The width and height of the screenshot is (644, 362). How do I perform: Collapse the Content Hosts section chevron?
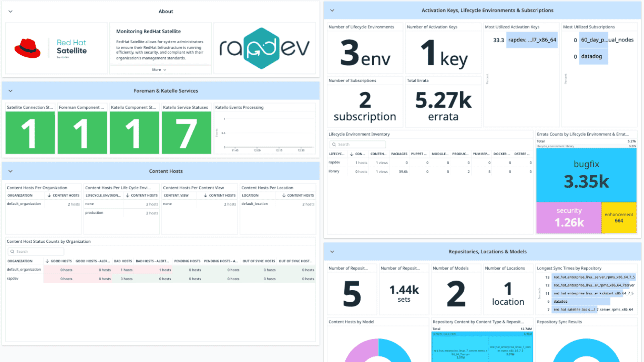pos(10,171)
